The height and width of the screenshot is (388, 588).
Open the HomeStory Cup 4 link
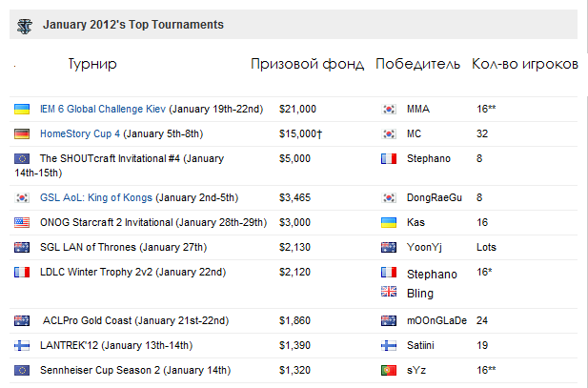point(80,134)
